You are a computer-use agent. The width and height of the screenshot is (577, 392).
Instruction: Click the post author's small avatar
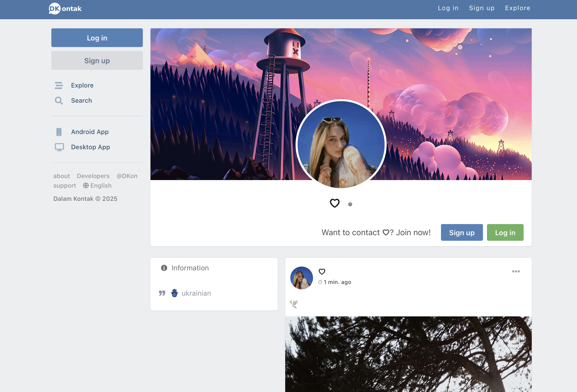click(301, 278)
